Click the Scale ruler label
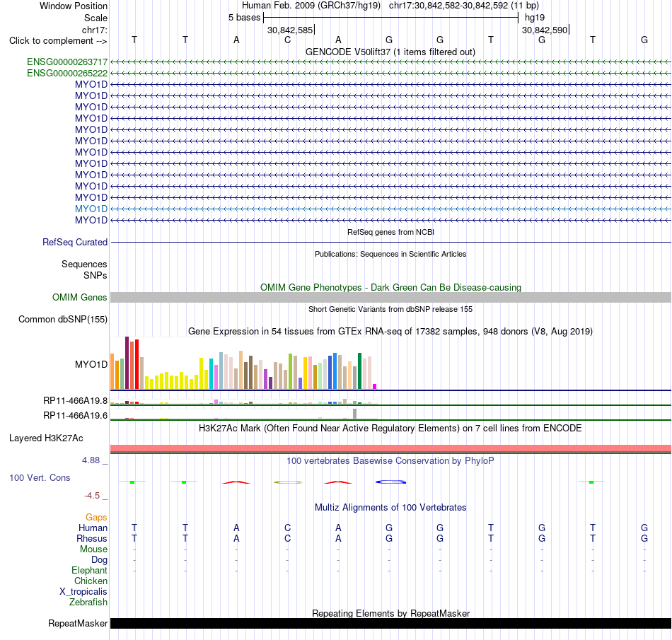Screen dimensions: 672x640 [95, 18]
